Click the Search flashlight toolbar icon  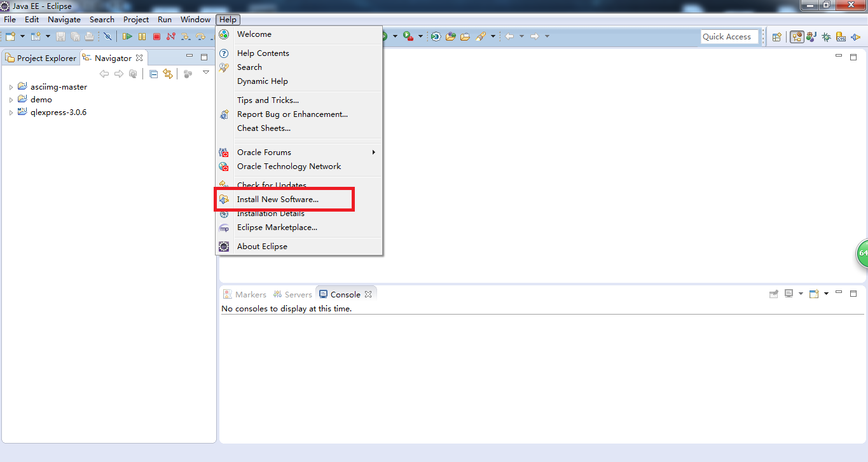pyautogui.click(x=481, y=37)
